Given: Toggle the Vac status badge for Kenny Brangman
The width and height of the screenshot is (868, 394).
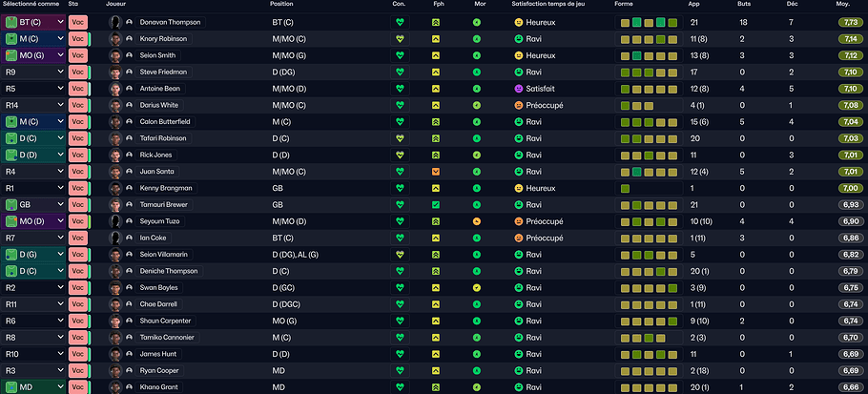Looking at the screenshot, I should (x=78, y=188).
